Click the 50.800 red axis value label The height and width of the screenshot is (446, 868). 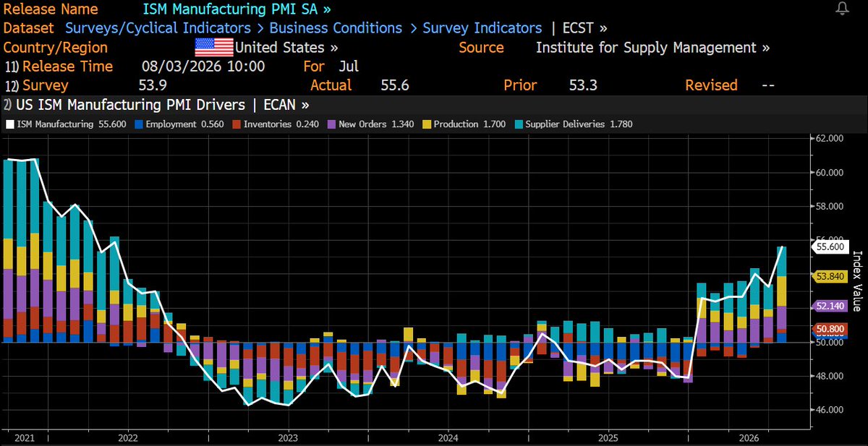click(830, 329)
